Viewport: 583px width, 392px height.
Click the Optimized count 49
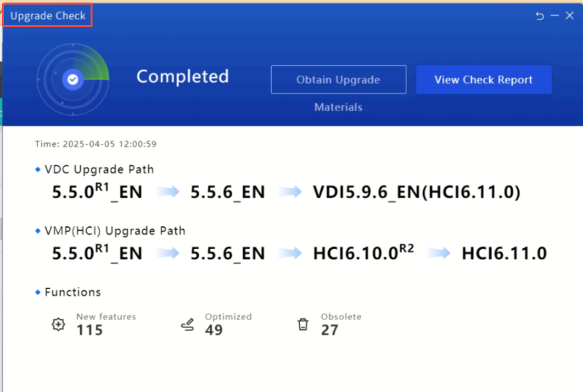click(214, 331)
